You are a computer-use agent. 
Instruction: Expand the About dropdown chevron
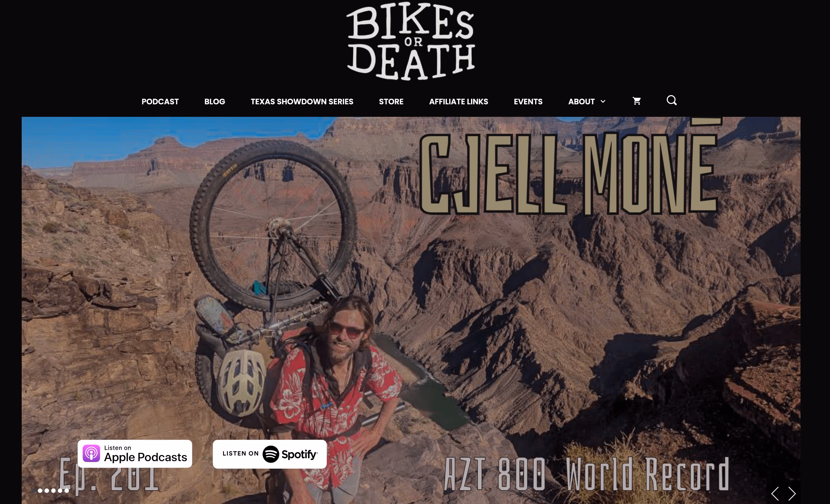(603, 102)
